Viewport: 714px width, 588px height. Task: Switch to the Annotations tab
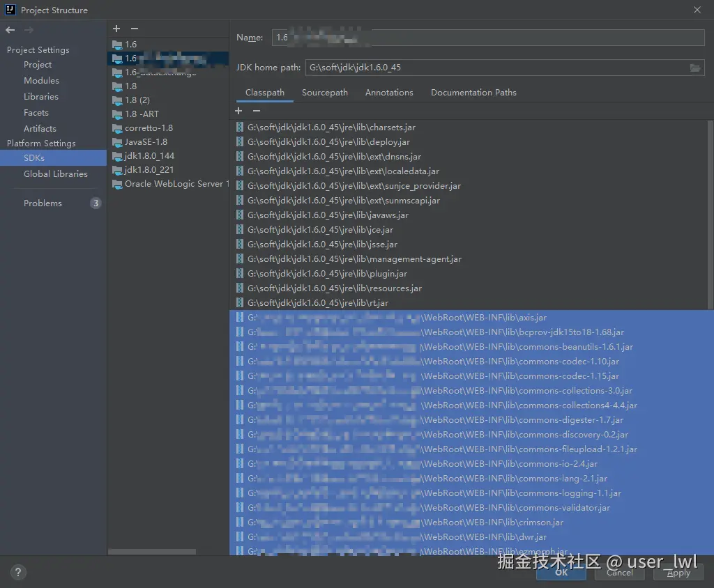389,93
